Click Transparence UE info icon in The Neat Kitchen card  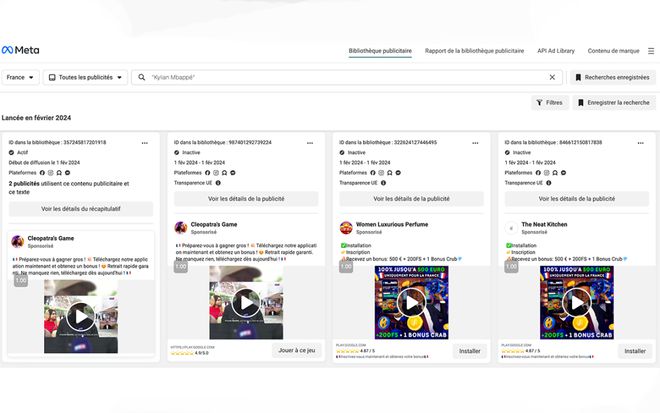[x=549, y=183]
